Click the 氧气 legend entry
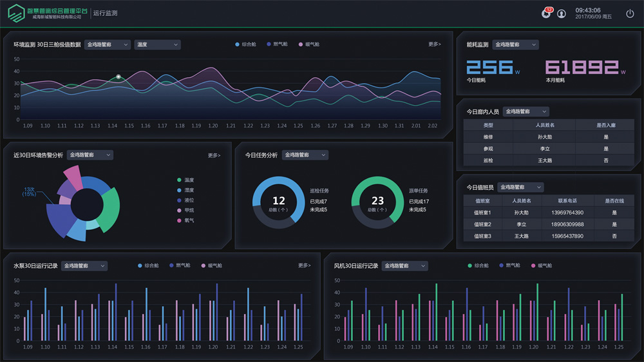Screen dimensions: 644x362 coord(185,221)
